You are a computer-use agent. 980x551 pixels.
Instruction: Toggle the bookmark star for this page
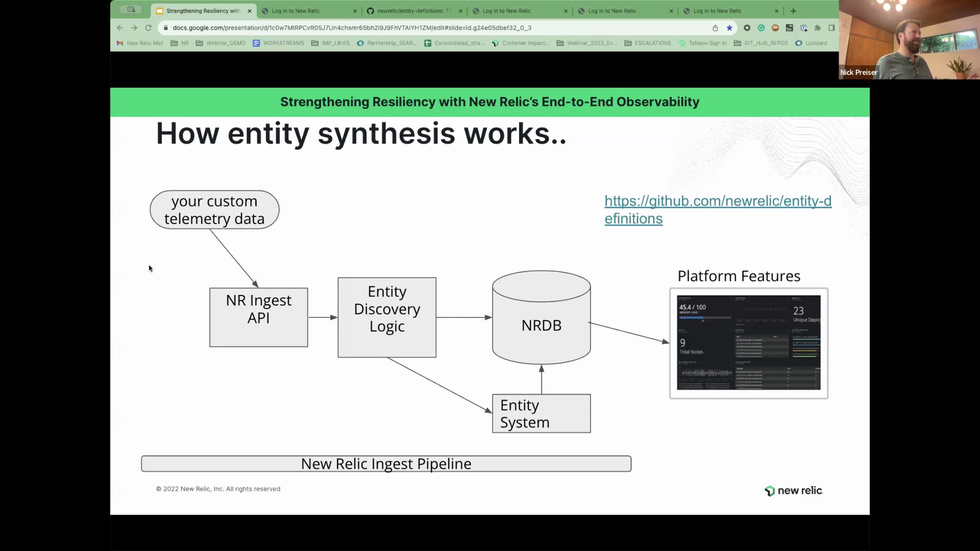coord(729,28)
